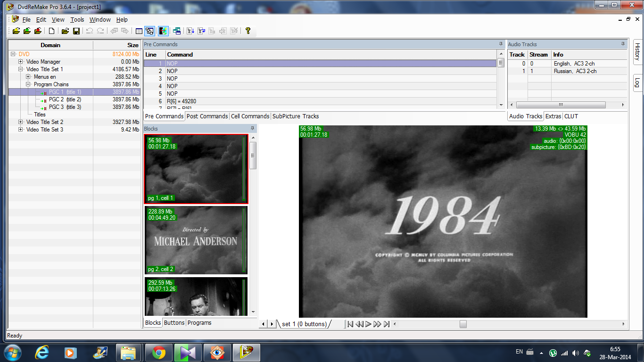The height and width of the screenshot is (362, 644).
Task: Pin the Audio Tracks panel
Action: (x=623, y=44)
